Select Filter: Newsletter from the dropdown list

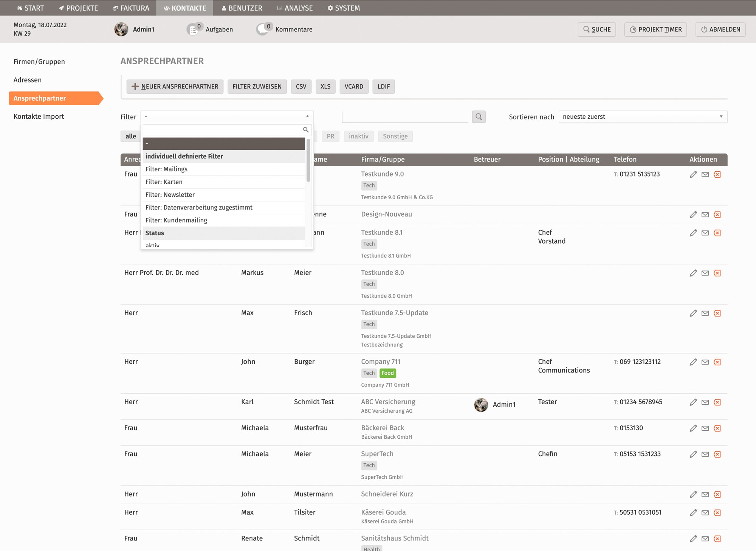pos(170,195)
